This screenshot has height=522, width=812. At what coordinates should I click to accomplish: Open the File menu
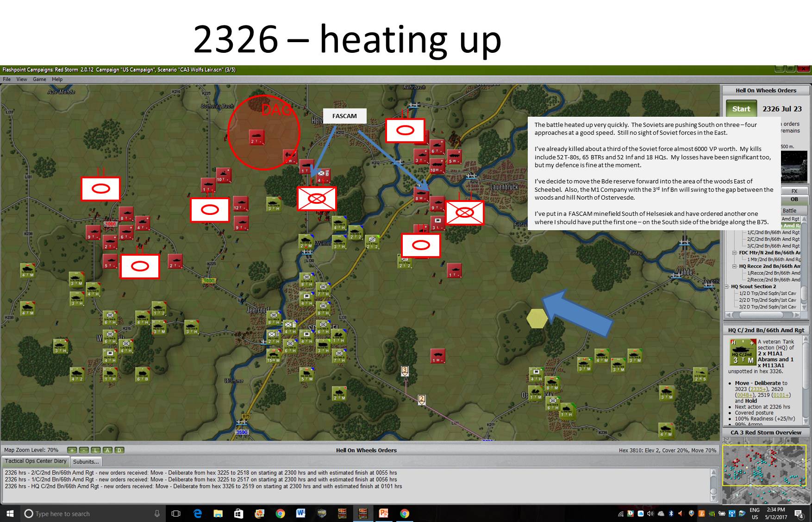[x=7, y=79]
